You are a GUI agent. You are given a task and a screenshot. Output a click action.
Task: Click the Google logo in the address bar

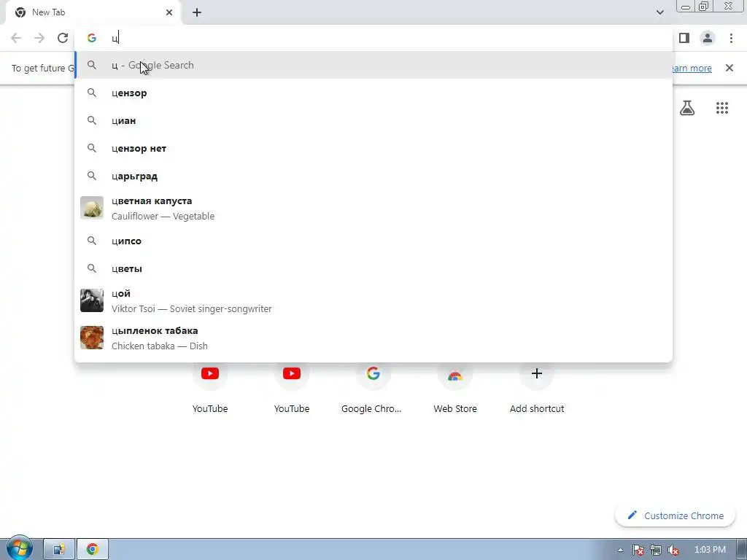(91, 38)
